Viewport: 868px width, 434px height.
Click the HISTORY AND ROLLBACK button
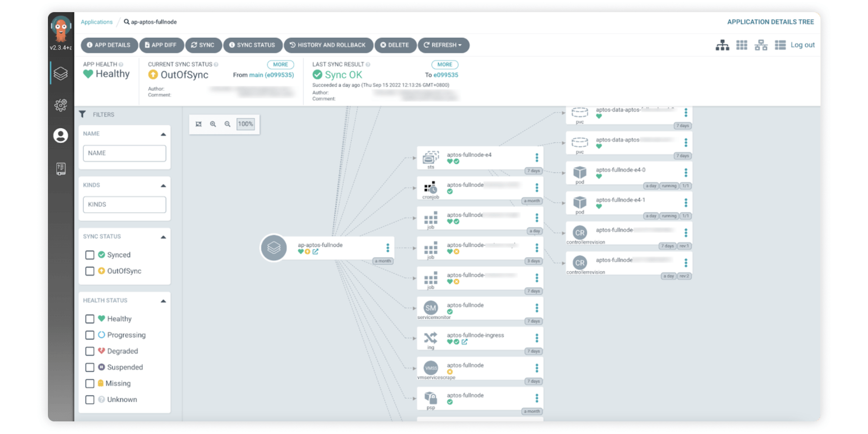328,45
